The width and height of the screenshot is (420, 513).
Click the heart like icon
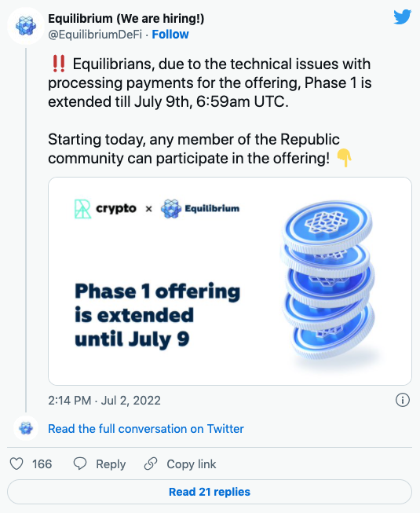[x=16, y=464]
